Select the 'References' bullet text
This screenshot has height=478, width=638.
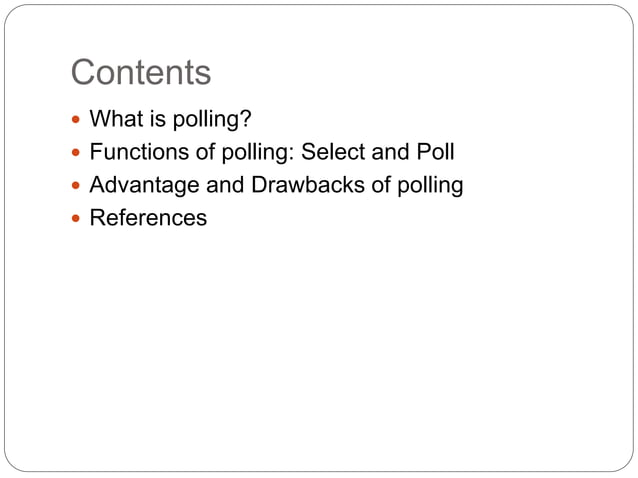(148, 217)
